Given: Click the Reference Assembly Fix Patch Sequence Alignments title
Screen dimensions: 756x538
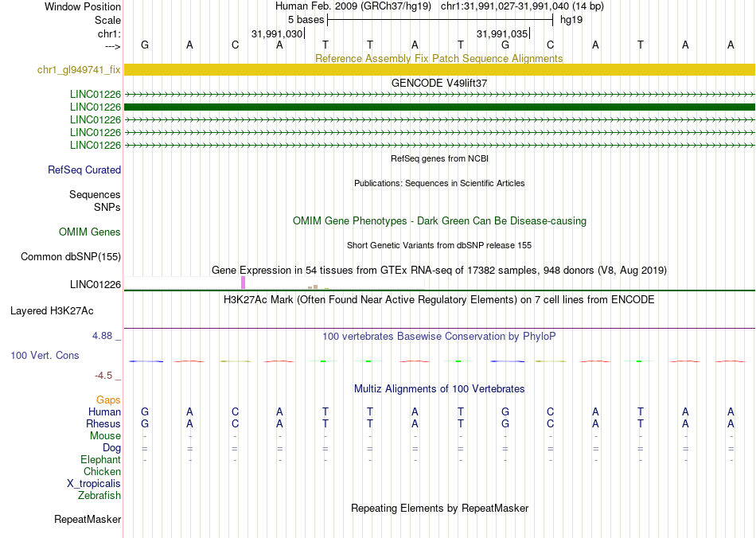Looking at the screenshot, I should tap(439, 58).
